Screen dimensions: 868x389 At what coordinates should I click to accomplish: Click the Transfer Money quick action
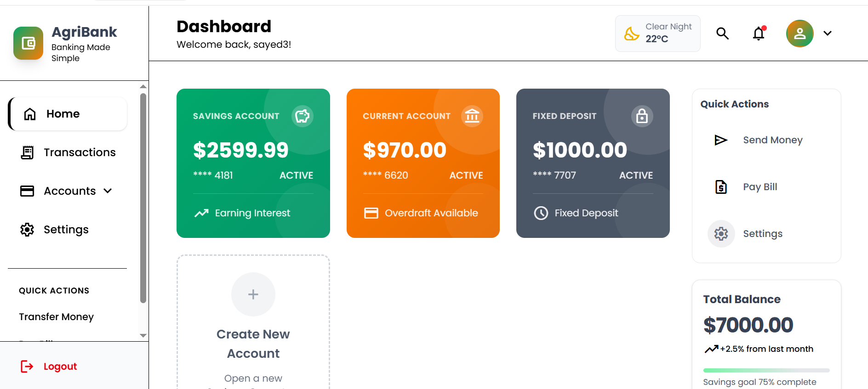pyautogui.click(x=56, y=316)
